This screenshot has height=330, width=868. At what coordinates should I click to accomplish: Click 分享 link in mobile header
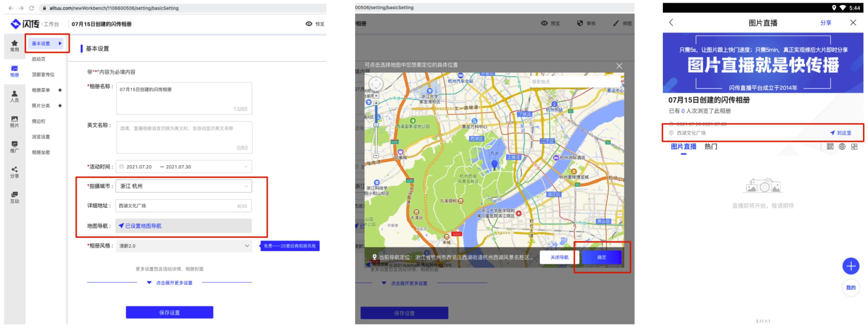click(826, 23)
